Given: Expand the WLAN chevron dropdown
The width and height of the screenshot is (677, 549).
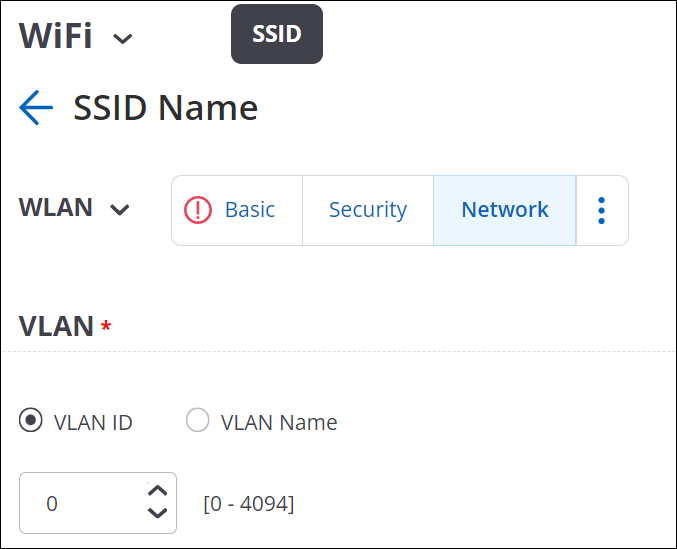Looking at the screenshot, I should click(x=120, y=210).
